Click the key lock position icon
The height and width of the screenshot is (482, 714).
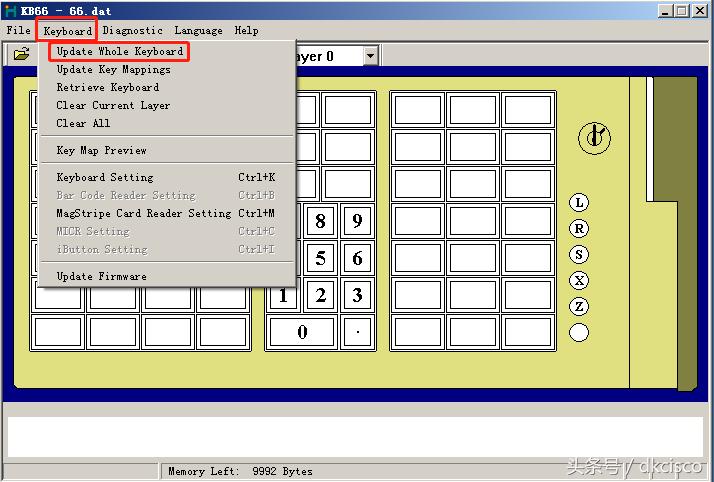pyautogui.click(x=594, y=138)
